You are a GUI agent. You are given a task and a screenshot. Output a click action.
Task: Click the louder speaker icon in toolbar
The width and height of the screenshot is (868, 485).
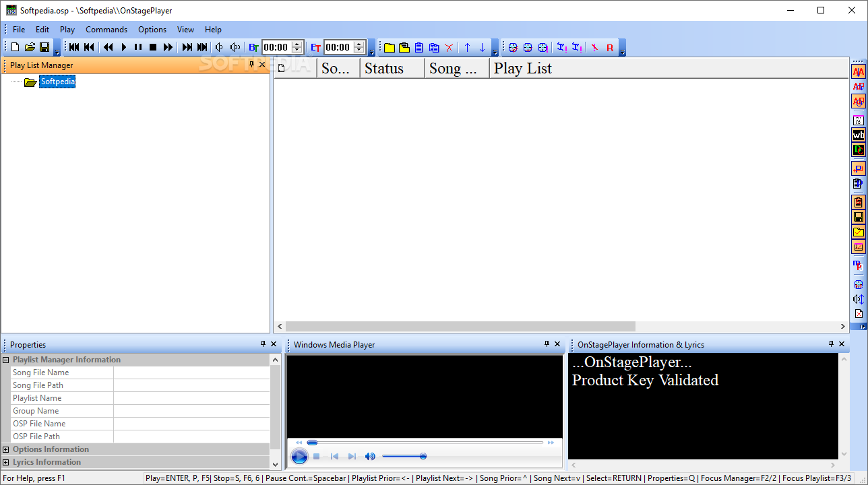tap(235, 47)
